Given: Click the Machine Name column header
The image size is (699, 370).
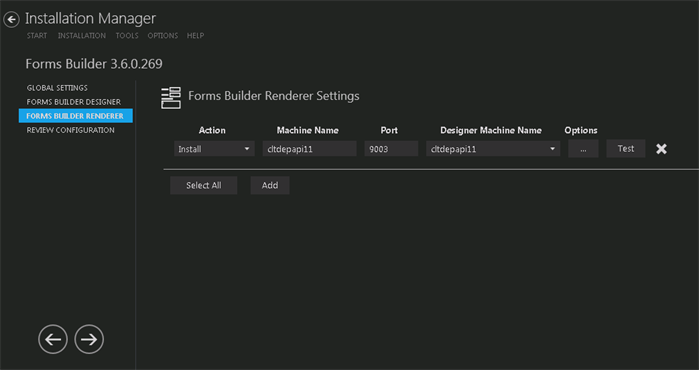Looking at the screenshot, I should point(308,131).
